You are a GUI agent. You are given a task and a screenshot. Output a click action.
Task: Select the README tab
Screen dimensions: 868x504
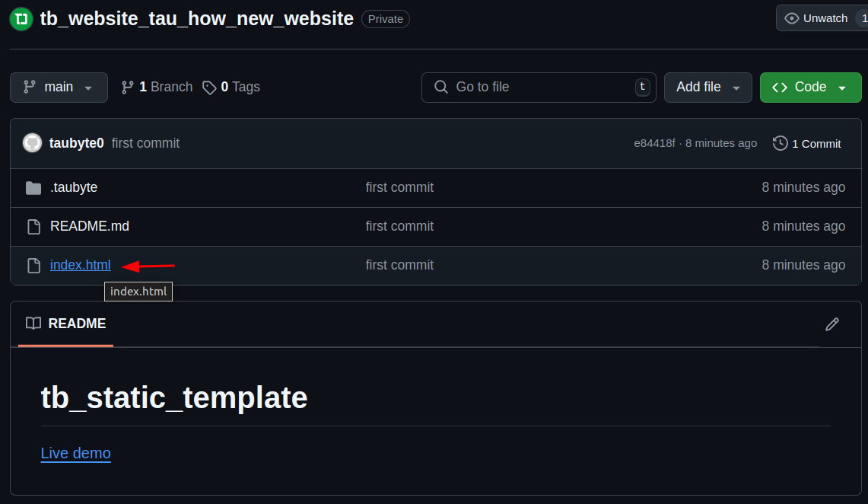coord(66,324)
